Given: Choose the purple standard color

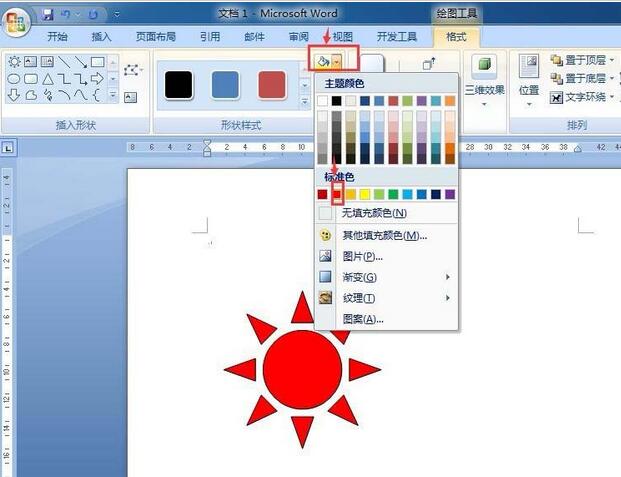Looking at the screenshot, I should point(450,194).
